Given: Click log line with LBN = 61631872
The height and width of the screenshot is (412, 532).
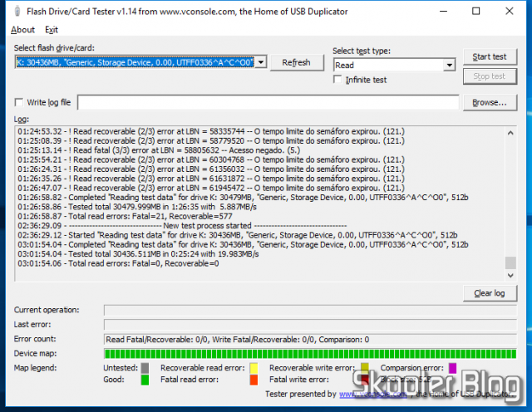Looking at the screenshot, I should (211, 179).
